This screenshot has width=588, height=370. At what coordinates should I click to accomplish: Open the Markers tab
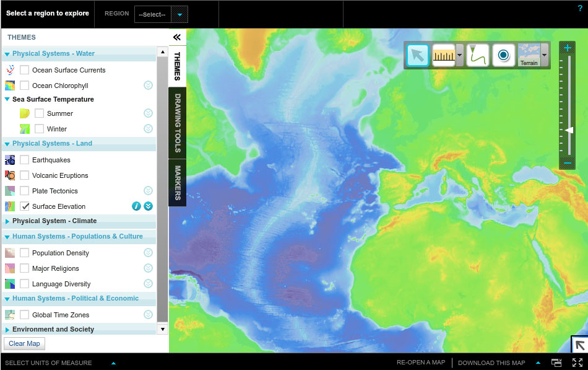pos(177,183)
